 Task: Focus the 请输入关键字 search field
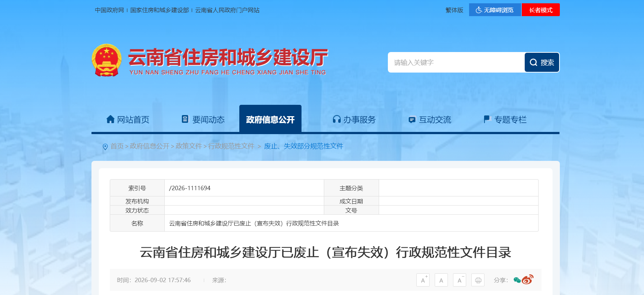coord(456,62)
